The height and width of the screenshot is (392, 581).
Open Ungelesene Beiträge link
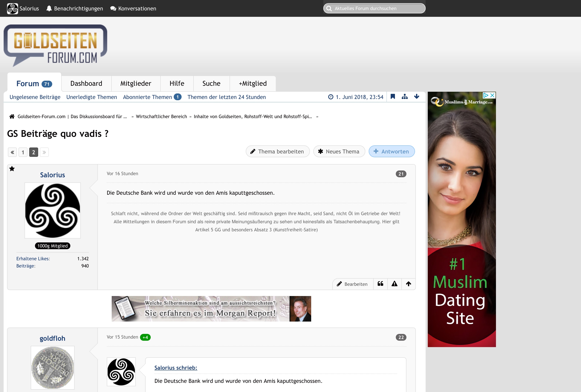[35, 97]
